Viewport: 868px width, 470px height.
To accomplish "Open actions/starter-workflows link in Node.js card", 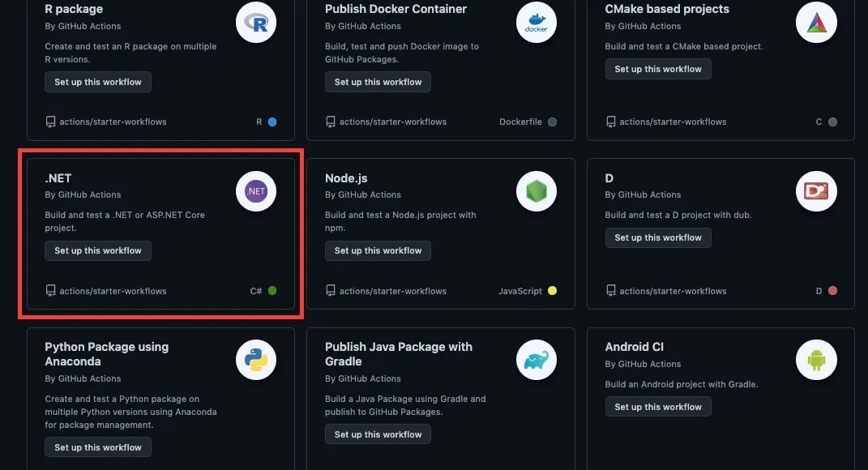I will pos(393,291).
